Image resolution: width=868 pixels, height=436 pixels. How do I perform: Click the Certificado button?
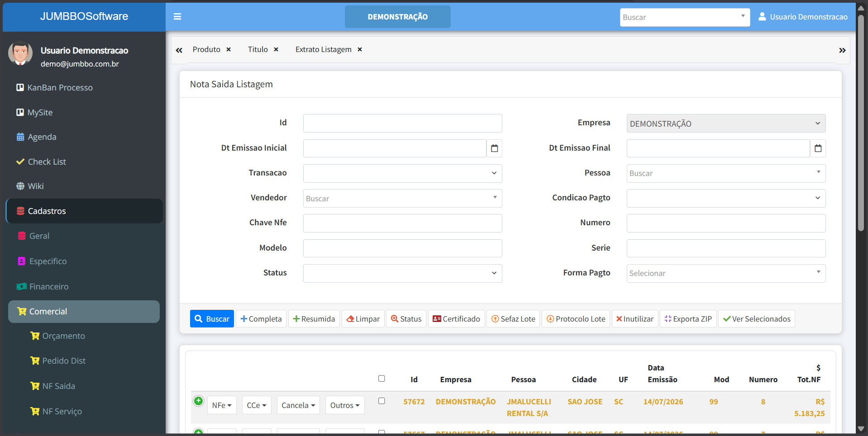point(456,319)
